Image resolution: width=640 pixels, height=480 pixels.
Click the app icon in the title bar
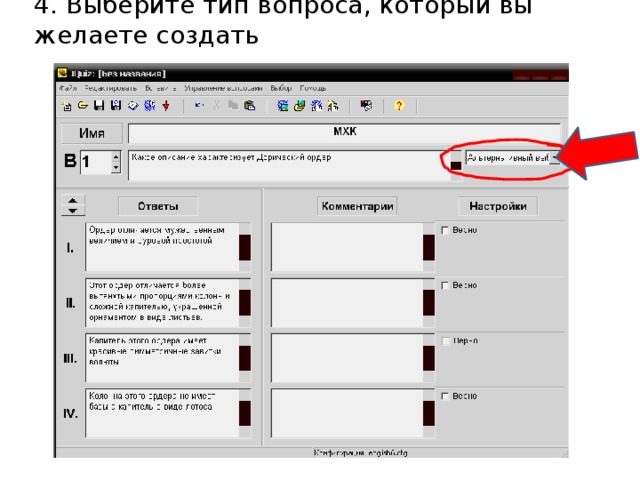coord(62,73)
